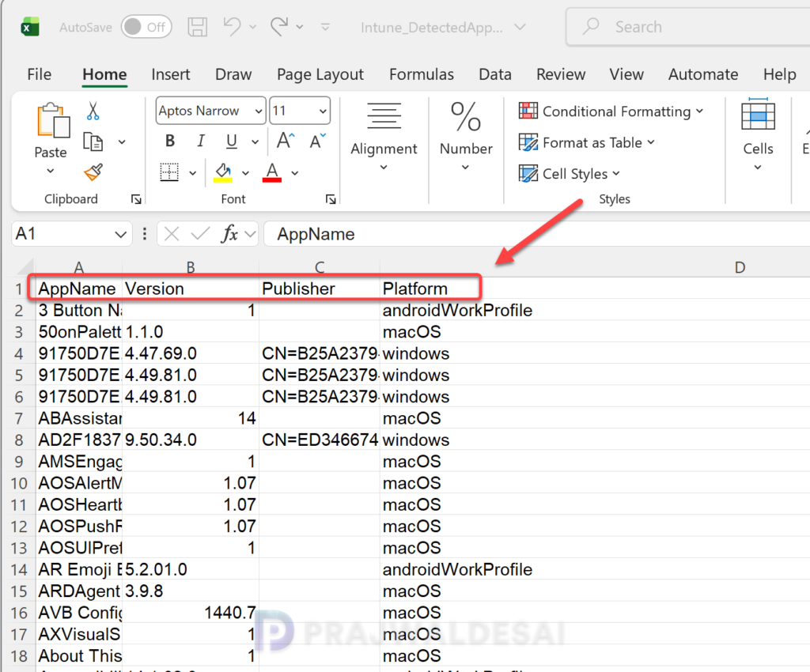The width and height of the screenshot is (810, 672).
Task: Apply yellow Fill Color bucket
Action: (x=223, y=173)
